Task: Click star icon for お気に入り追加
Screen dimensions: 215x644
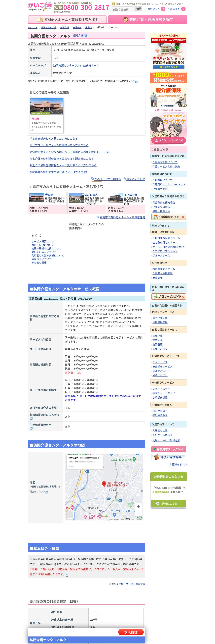Action: (x=125, y=179)
